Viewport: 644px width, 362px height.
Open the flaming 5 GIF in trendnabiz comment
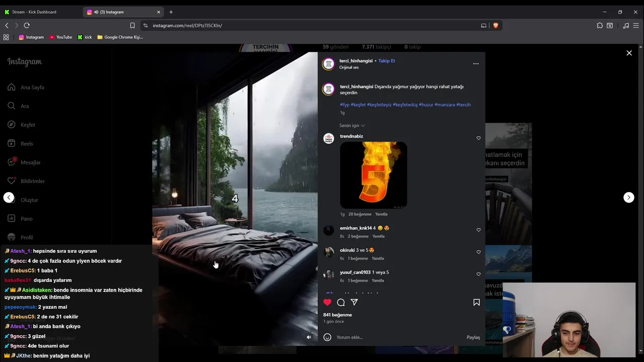coord(373,175)
